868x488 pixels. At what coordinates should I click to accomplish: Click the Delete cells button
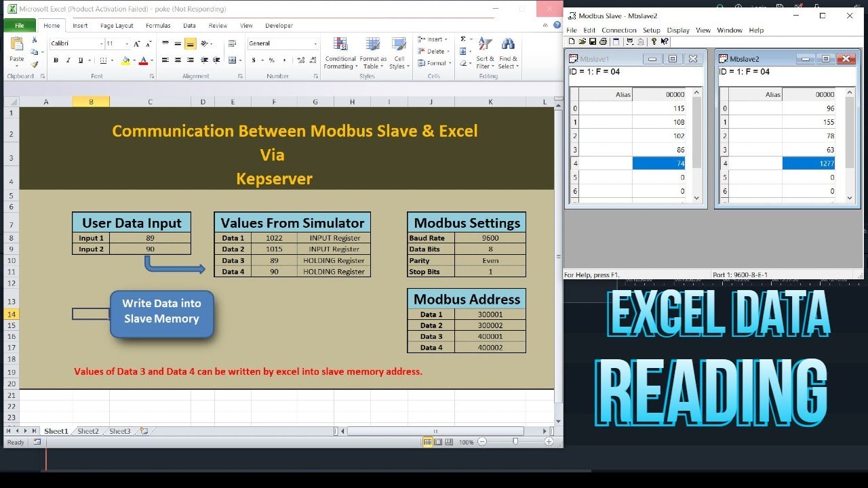point(433,51)
